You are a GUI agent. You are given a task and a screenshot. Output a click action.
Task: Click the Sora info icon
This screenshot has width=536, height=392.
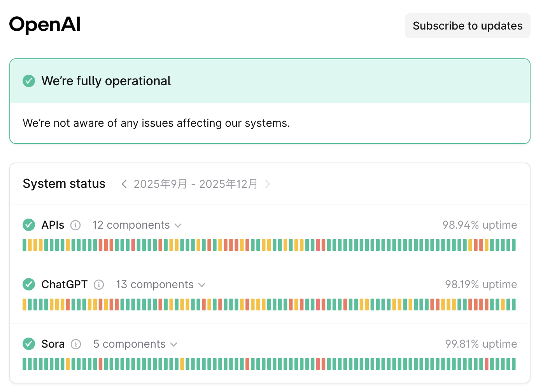(x=76, y=344)
